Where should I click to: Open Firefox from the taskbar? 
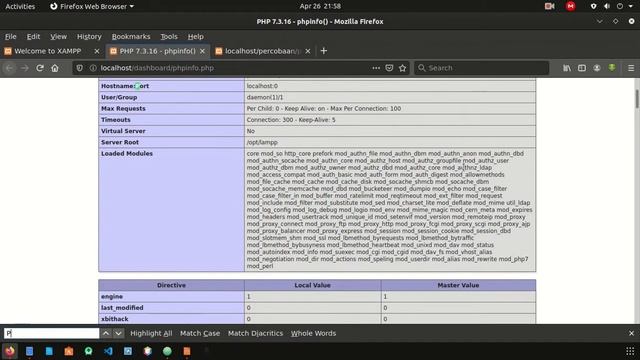(10, 351)
